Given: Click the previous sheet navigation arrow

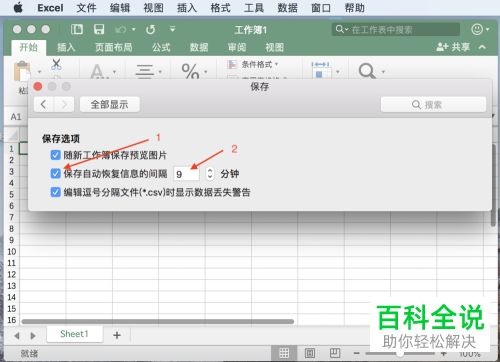Looking at the screenshot, I should [17, 335].
